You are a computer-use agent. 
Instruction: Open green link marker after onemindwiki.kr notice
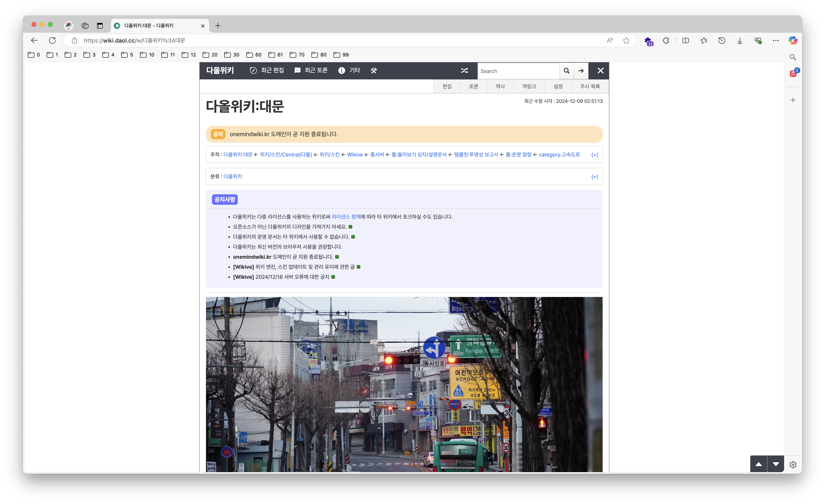pos(337,257)
